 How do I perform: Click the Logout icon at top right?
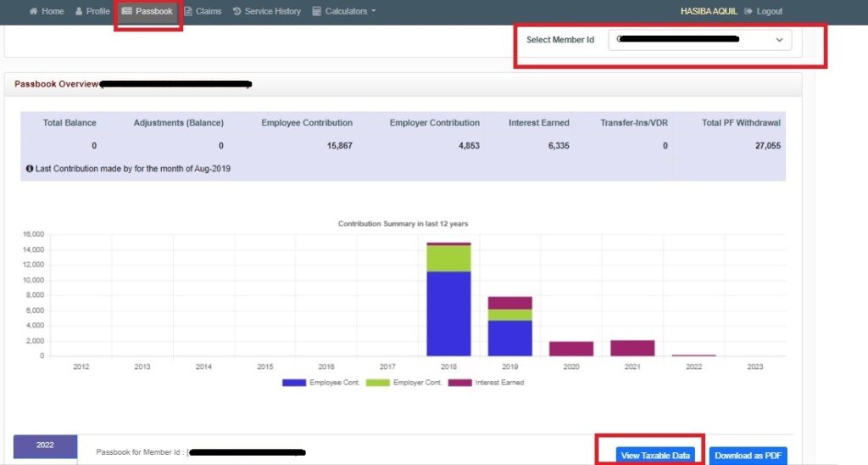pos(748,12)
